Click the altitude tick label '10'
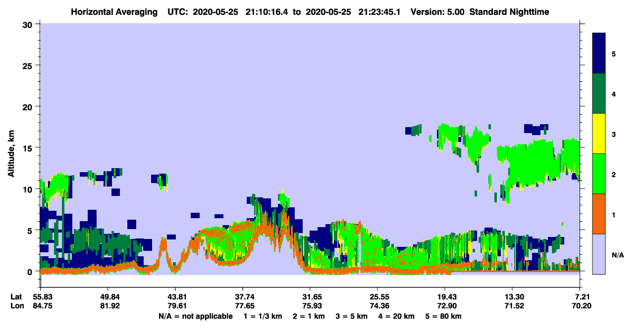Screen dimensions: 644x330 (29, 189)
